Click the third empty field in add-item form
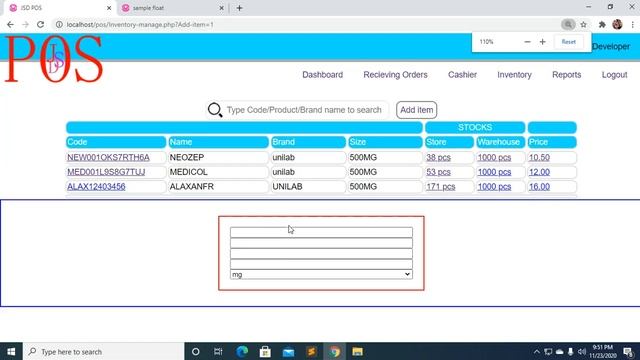Image resolution: width=640 pixels, height=360 pixels. click(321, 253)
